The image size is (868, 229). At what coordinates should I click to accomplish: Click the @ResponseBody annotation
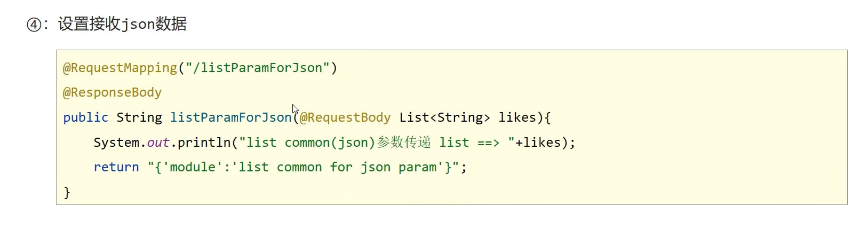112,92
